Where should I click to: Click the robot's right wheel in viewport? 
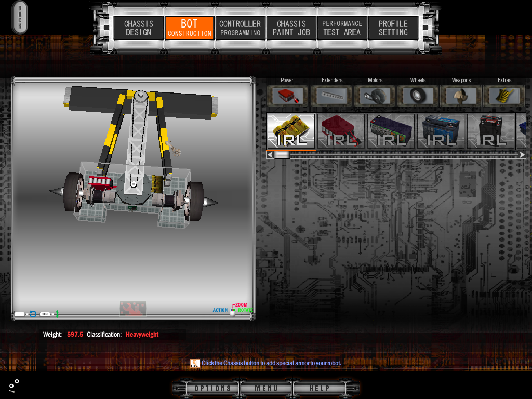(194, 201)
